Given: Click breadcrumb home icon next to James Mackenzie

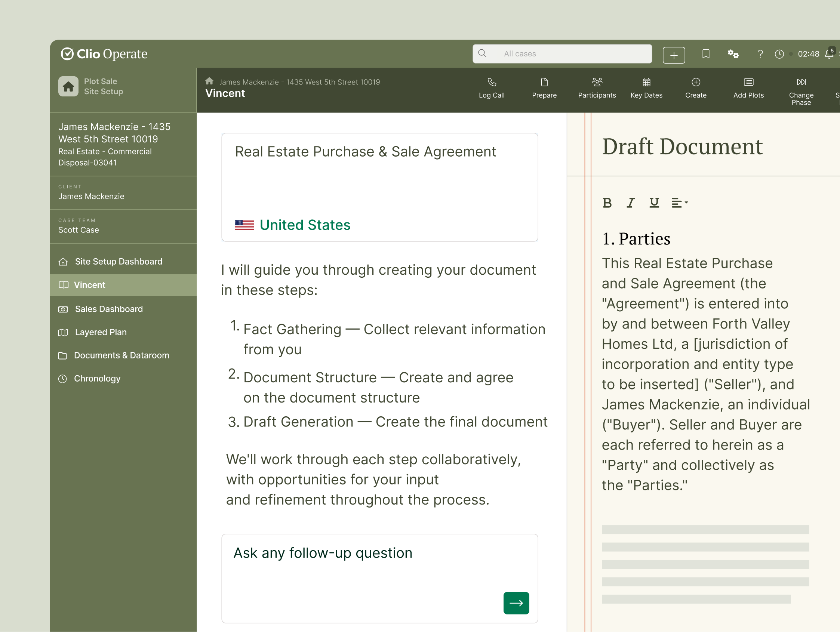Looking at the screenshot, I should 209,81.
